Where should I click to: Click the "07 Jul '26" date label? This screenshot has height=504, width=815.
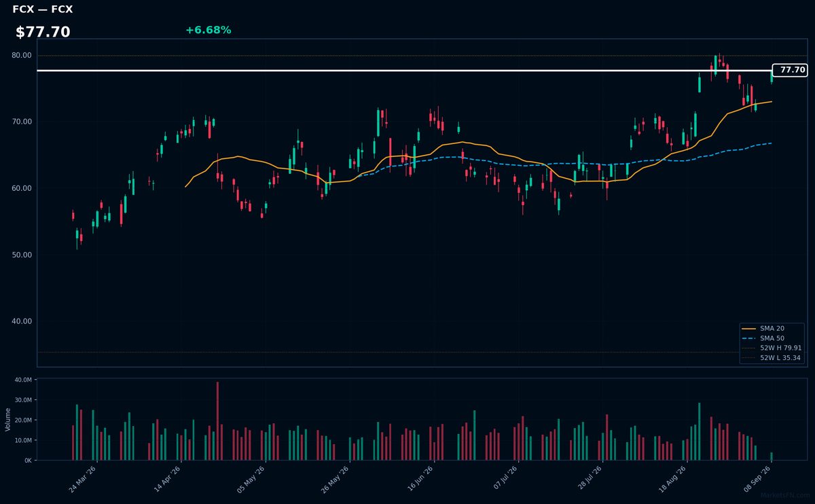504,480
